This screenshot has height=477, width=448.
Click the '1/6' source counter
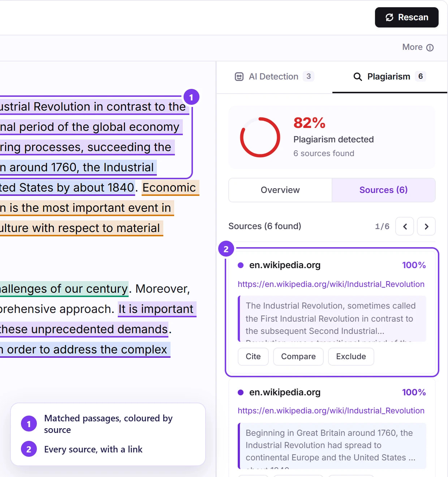pyautogui.click(x=382, y=227)
